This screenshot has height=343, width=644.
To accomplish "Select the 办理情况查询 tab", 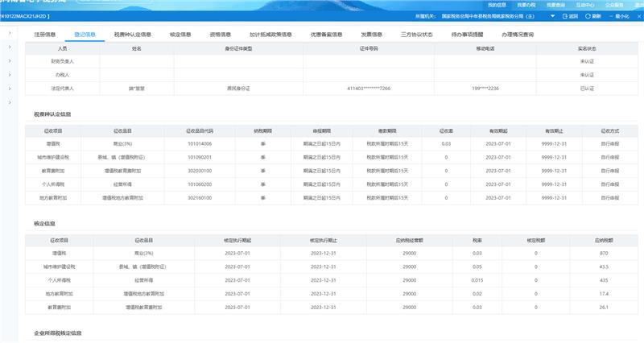I will (518, 35).
